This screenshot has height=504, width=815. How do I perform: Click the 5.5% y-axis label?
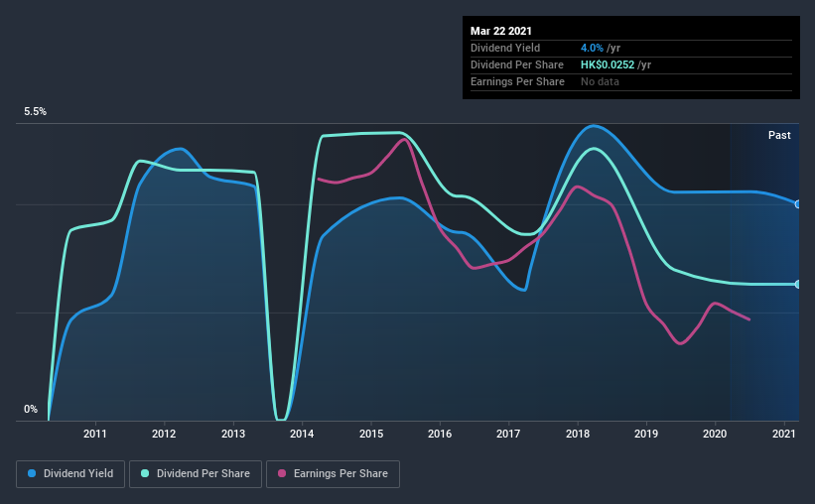pyautogui.click(x=35, y=112)
